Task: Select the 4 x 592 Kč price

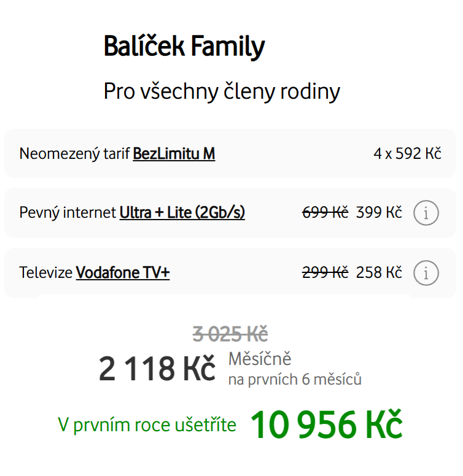Action: tap(407, 153)
